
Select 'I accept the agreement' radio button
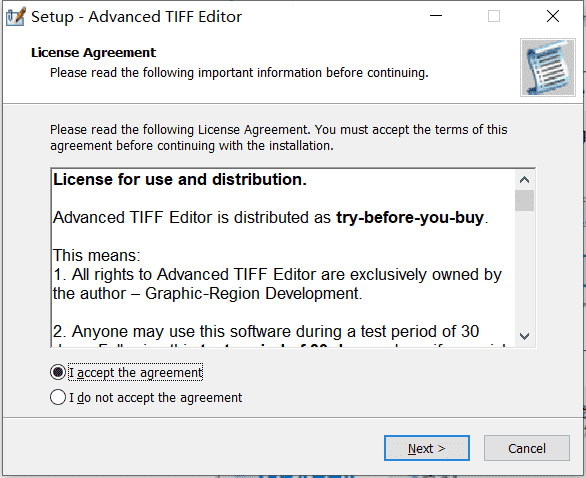coord(58,372)
